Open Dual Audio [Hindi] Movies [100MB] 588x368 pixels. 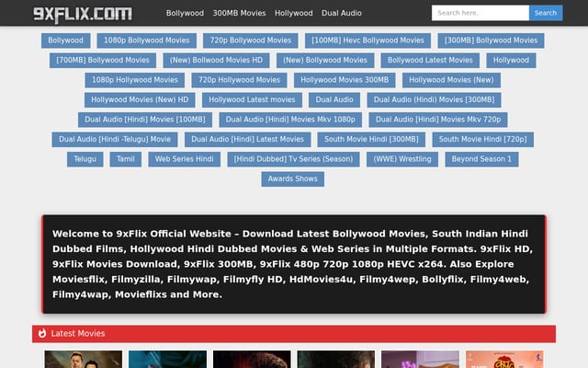(x=145, y=120)
